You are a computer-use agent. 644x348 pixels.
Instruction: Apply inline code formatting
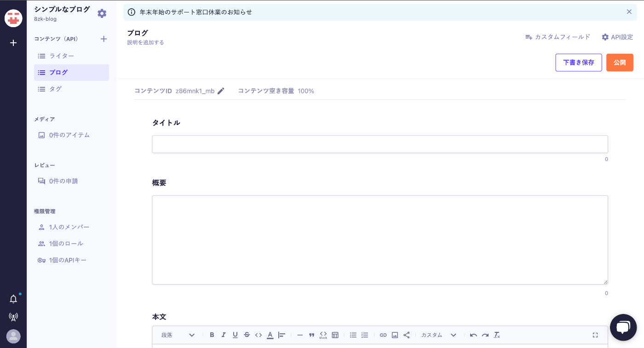pos(259,335)
